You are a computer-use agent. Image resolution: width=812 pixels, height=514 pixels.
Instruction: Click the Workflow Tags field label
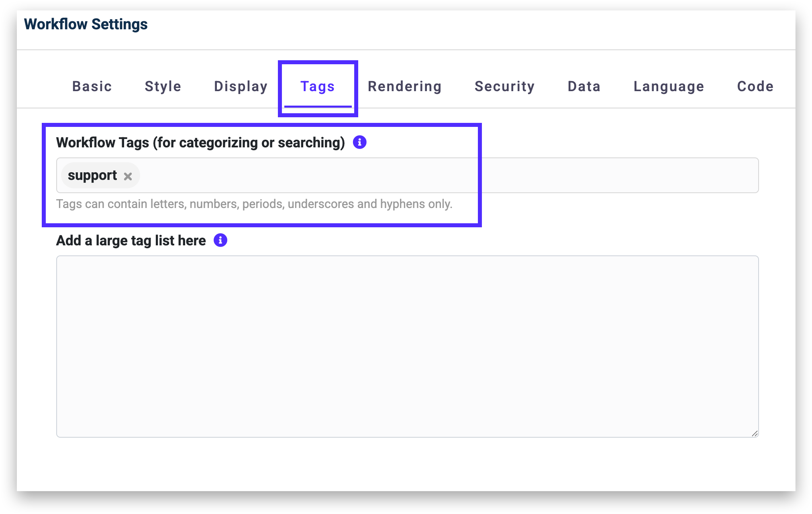pos(200,143)
